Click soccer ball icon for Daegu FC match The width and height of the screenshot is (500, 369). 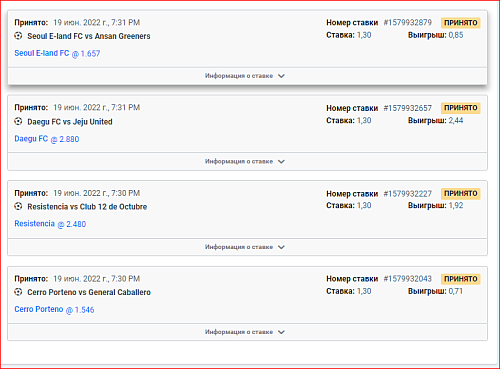click(18, 121)
